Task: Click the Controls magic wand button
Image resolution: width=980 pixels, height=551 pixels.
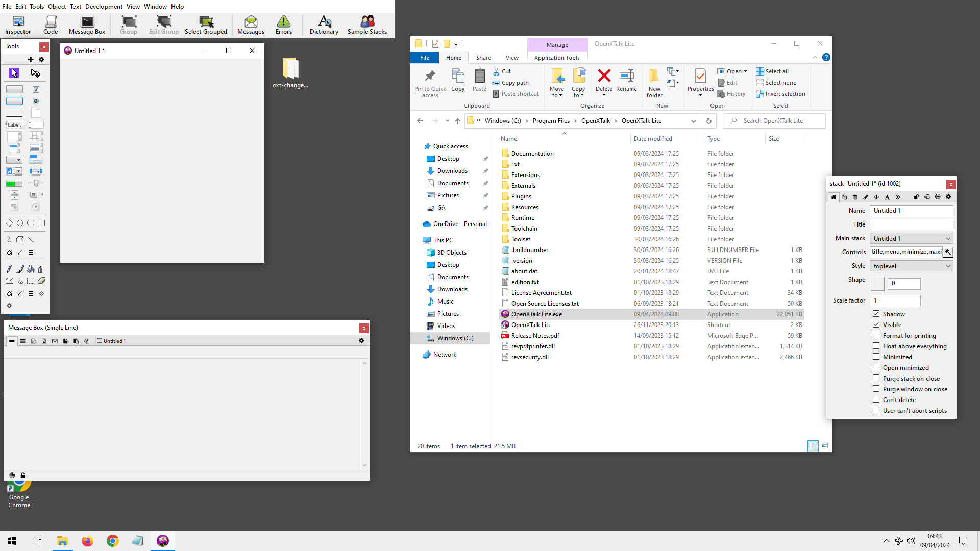Action: pos(948,252)
